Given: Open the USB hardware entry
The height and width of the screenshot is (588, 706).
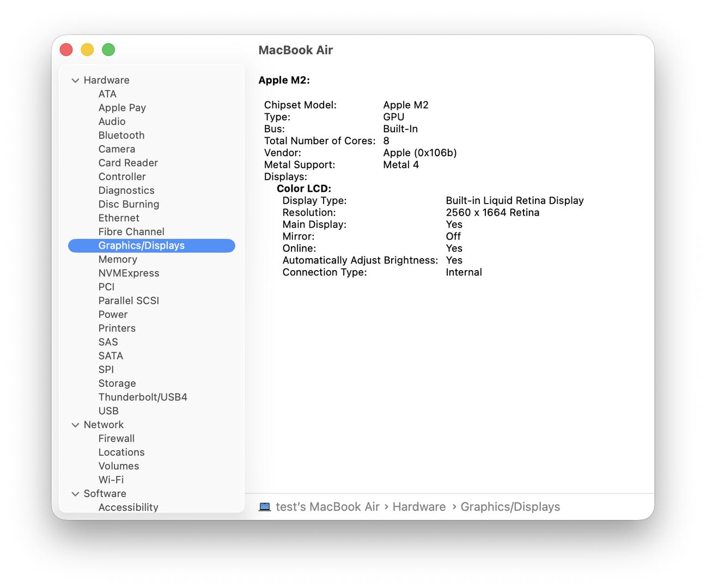Looking at the screenshot, I should point(108,411).
